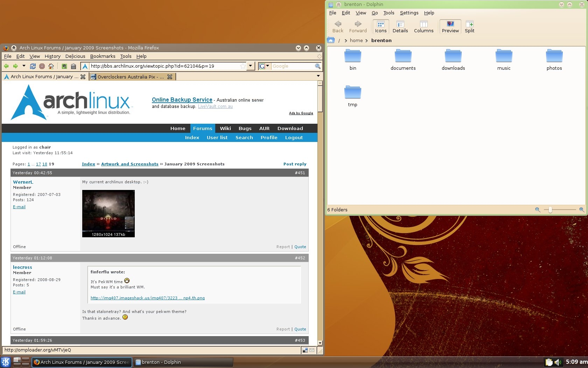Click Dolphin's home location icon in breadcrumb
Image resolution: width=588 pixels, height=368 pixels.
331,40
